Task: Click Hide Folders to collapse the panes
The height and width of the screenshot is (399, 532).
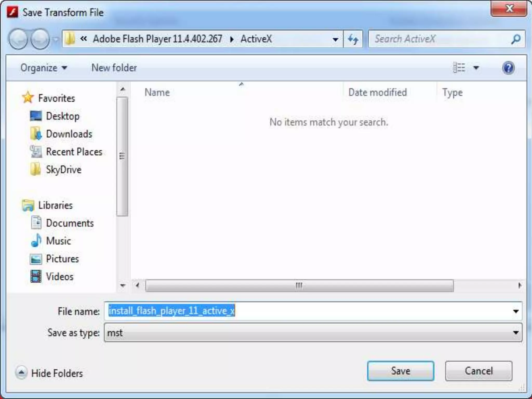Action: pos(49,373)
